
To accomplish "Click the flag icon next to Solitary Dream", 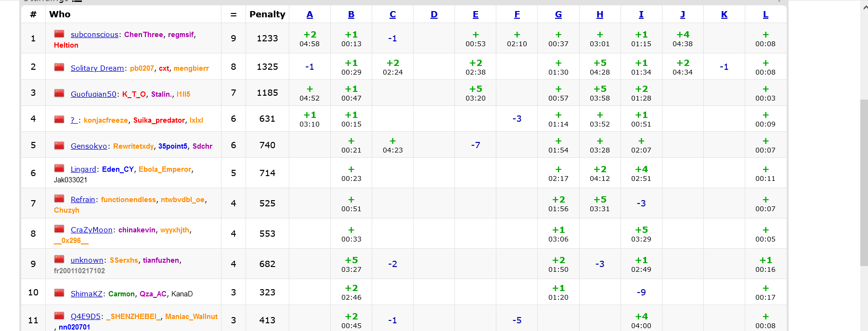I will (59, 67).
